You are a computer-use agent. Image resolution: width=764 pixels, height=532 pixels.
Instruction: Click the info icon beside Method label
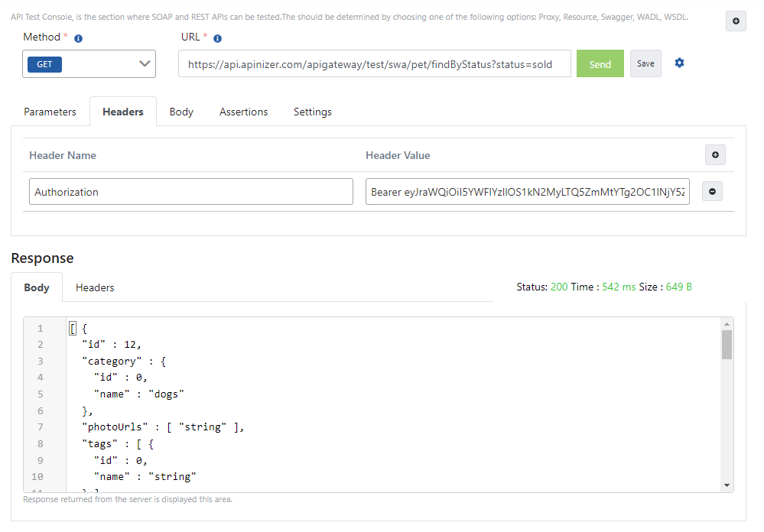coord(78,38)
